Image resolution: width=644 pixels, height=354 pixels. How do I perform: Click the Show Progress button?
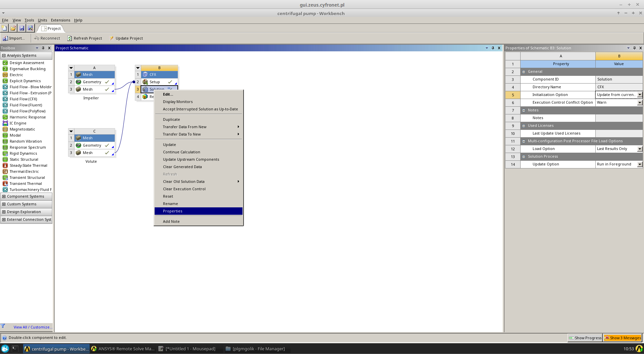point(585,338)
